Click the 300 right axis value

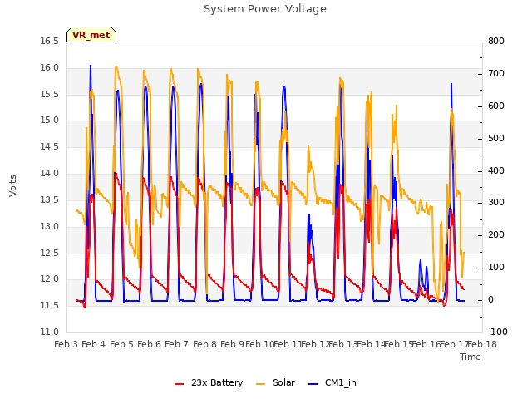(x=496, y=203)
